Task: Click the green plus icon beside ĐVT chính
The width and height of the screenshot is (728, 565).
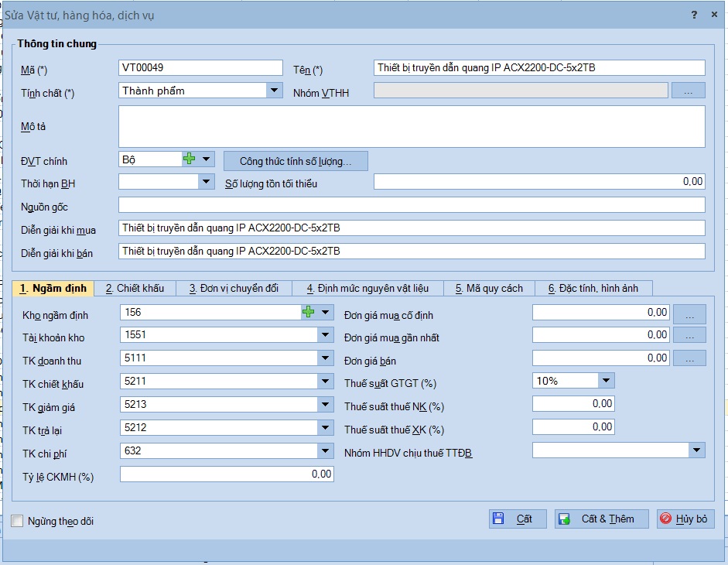Action: click(x=189, y=159)
